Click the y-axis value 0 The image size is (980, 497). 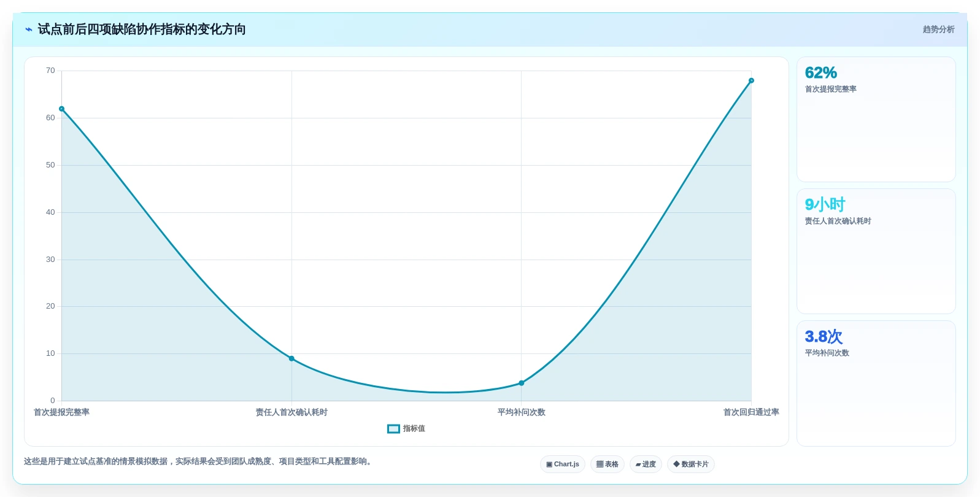point(53,401)
